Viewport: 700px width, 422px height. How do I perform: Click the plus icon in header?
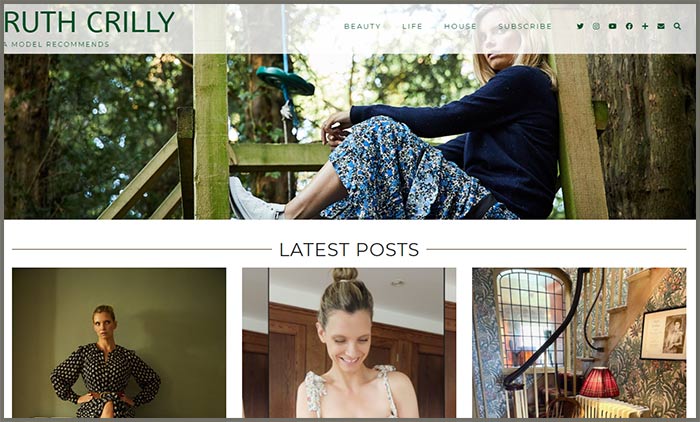tap(645, 26)
